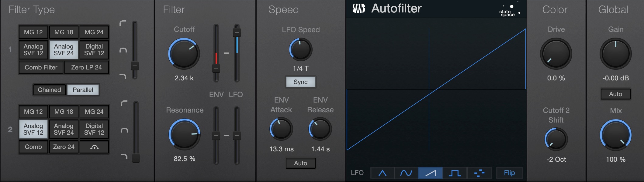Click the Global Gain knob
Viewport: 644px width, 182px height.
616,54
